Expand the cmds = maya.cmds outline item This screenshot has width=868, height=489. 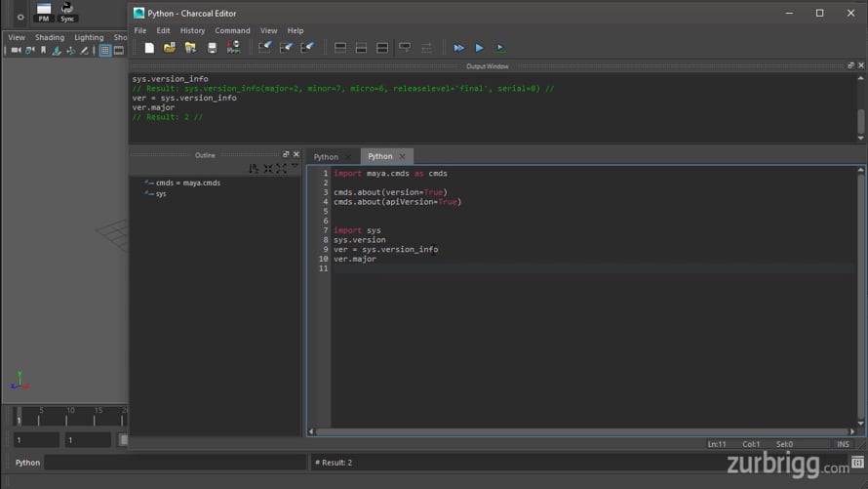pos(148,183)
